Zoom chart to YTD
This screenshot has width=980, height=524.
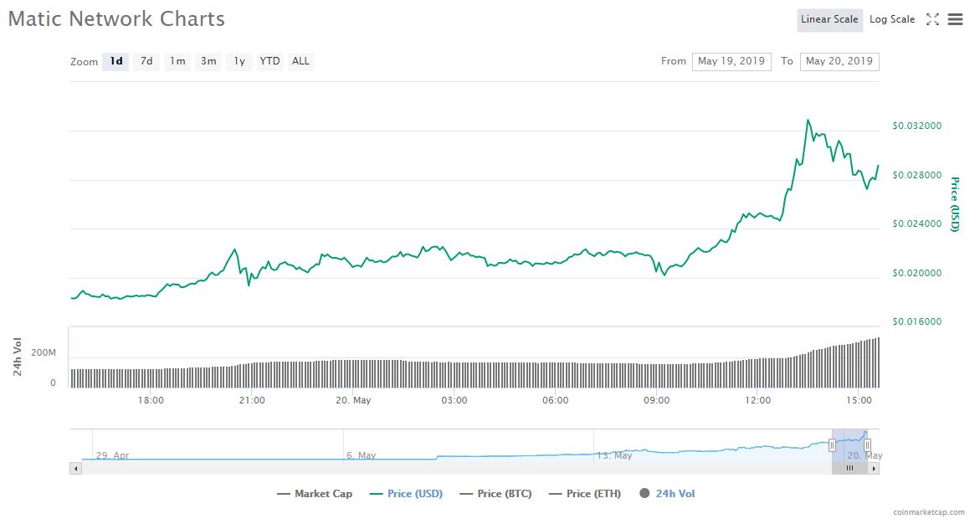point(269,61)
